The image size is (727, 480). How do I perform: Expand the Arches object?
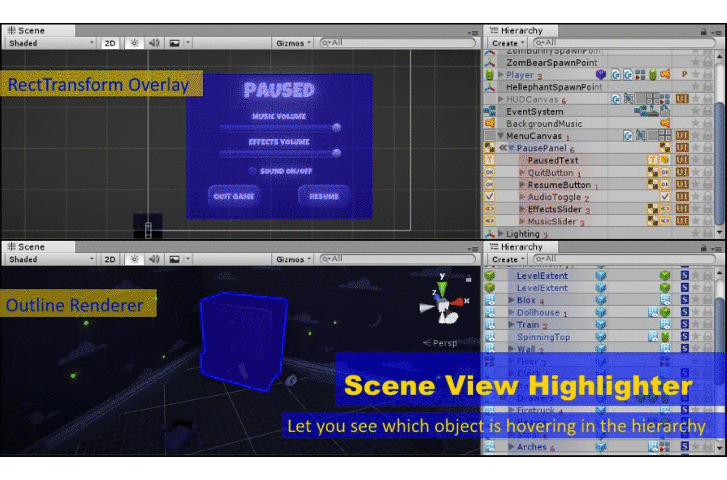point(511,447)
